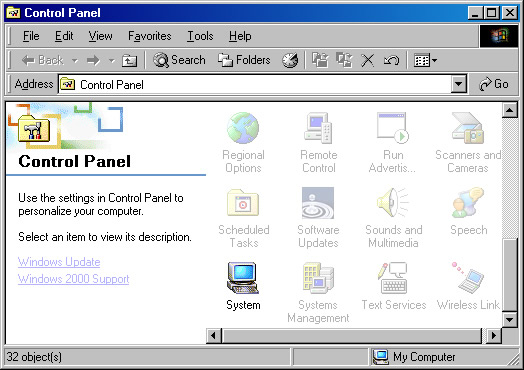Click the Back toolbar button

point(42,60)
